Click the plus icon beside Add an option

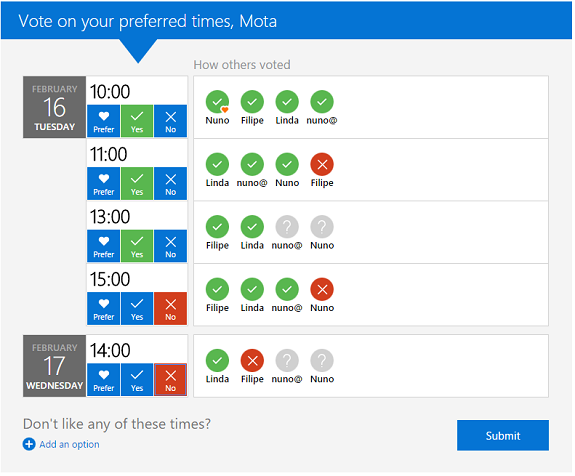pyautogui.click(x=29, y=444)
